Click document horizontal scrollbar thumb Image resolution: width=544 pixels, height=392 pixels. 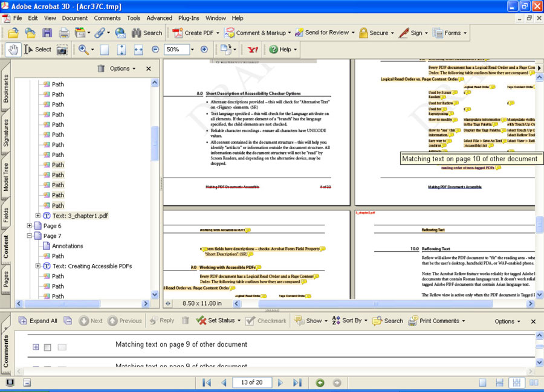(x=375, y=304)
